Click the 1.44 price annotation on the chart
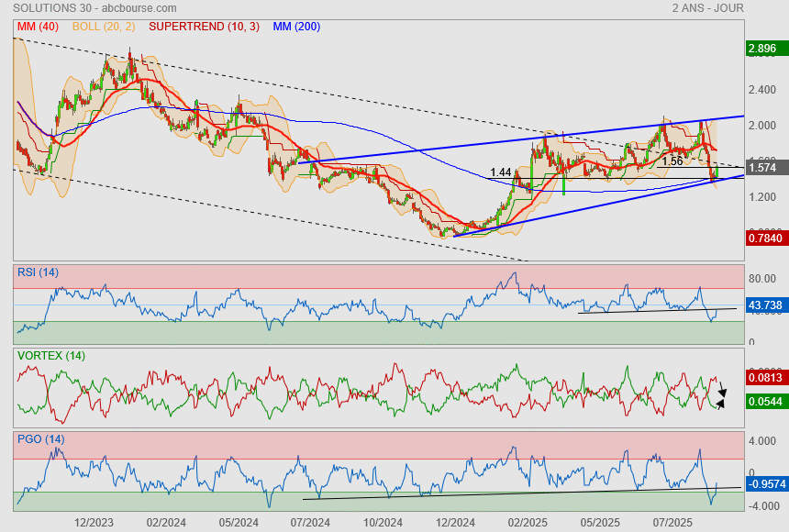Viewport: 789px width, 532px height. tap(501, 172)
